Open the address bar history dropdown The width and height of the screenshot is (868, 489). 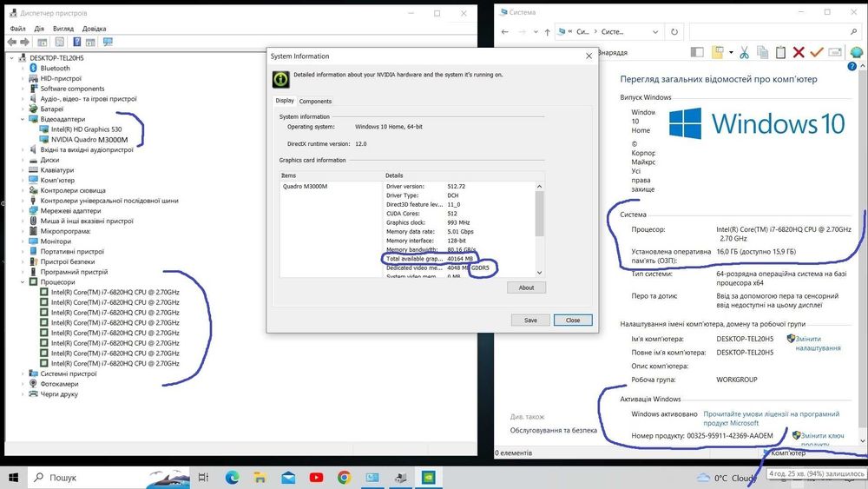[655, 31]
